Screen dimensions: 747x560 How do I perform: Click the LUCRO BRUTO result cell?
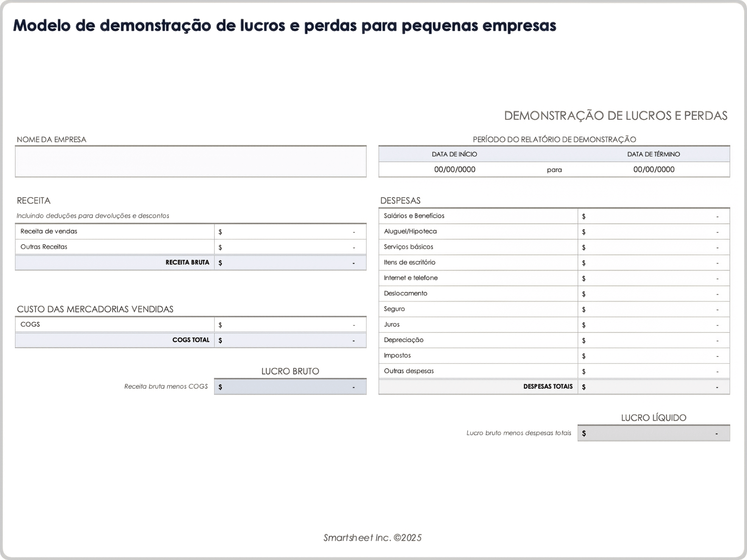pos(290,386)
